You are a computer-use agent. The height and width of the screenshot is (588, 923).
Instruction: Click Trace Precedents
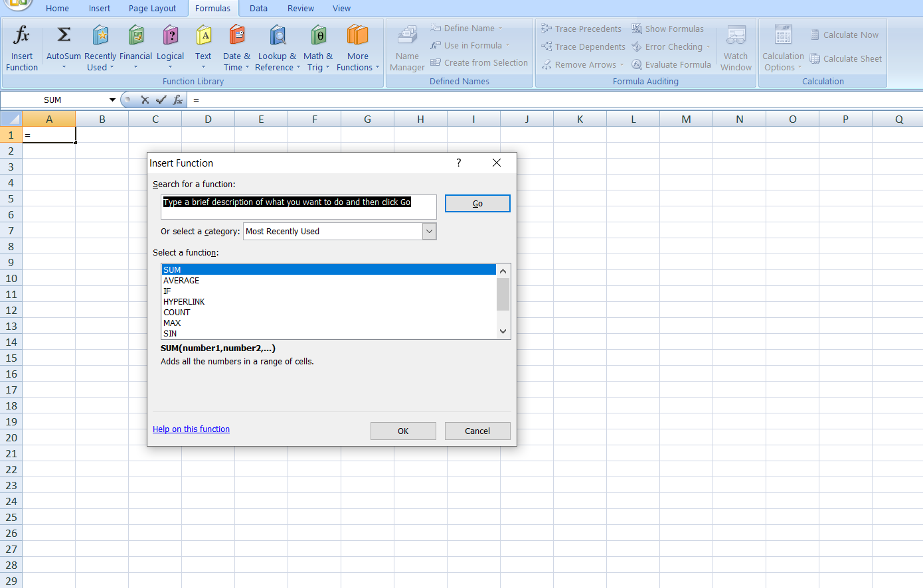(582, 29)
